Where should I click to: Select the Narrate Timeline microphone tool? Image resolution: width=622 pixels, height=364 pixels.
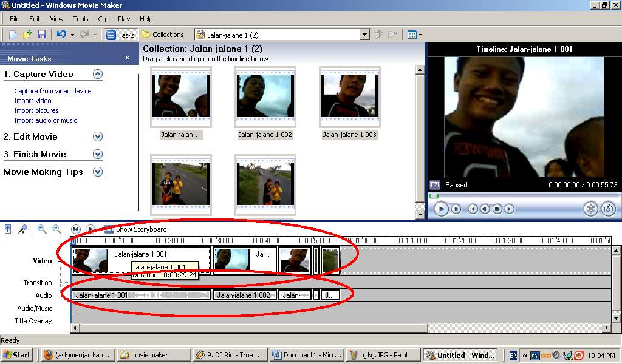tap(23, 229)
